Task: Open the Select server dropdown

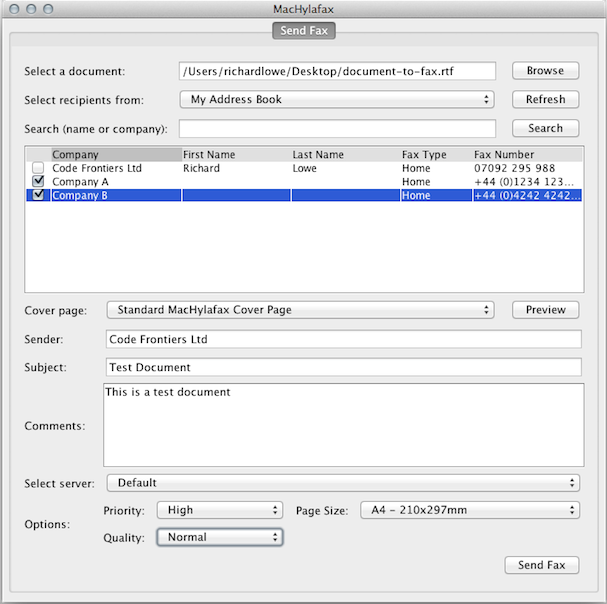Action: pos(343,483)
